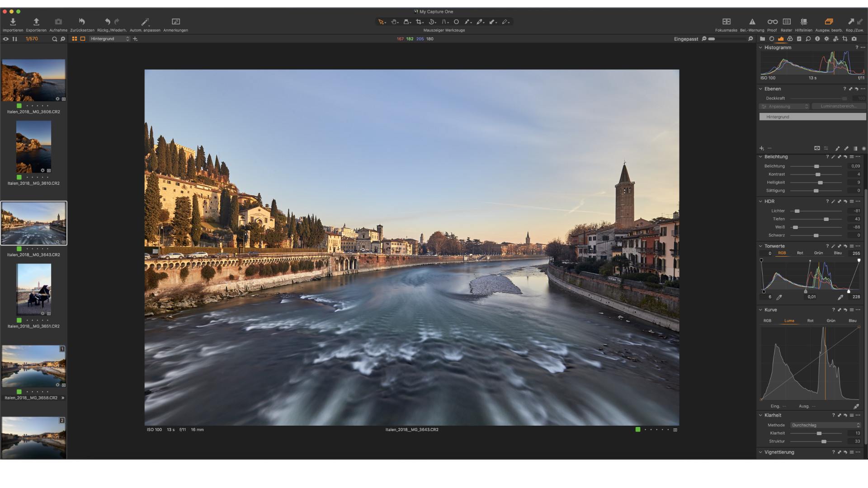Image resolution: width=868 pixels, height=488 pixels.
Task: Open the Hintergrund layer dropdown in viewer bar
Action: pos(110,39)
